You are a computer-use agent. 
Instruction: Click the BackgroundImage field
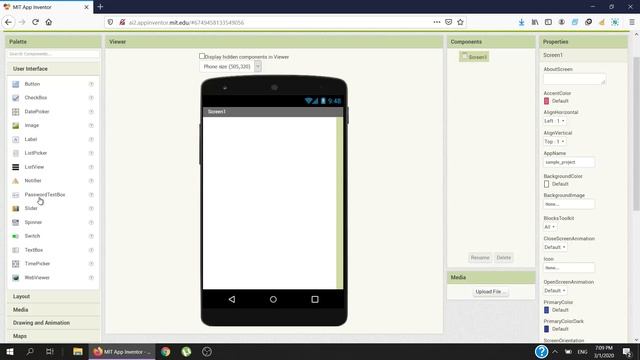click(569, 204)
